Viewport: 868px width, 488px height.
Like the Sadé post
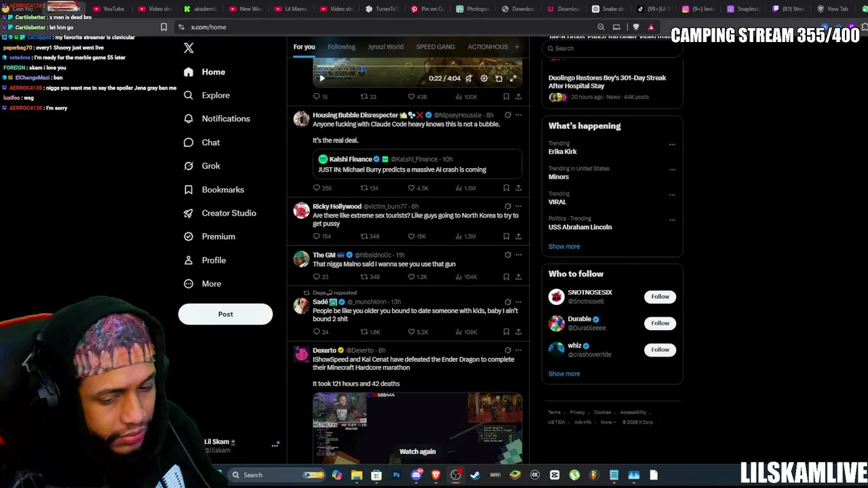(x=418, y=331)
